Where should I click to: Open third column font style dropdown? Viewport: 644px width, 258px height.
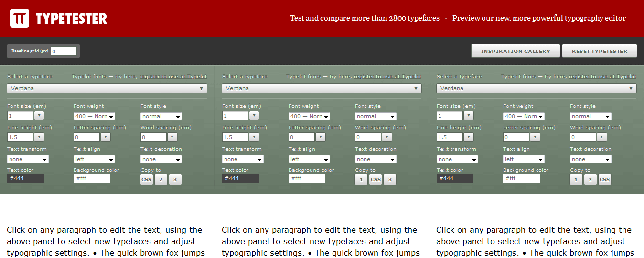pos(590,116)
